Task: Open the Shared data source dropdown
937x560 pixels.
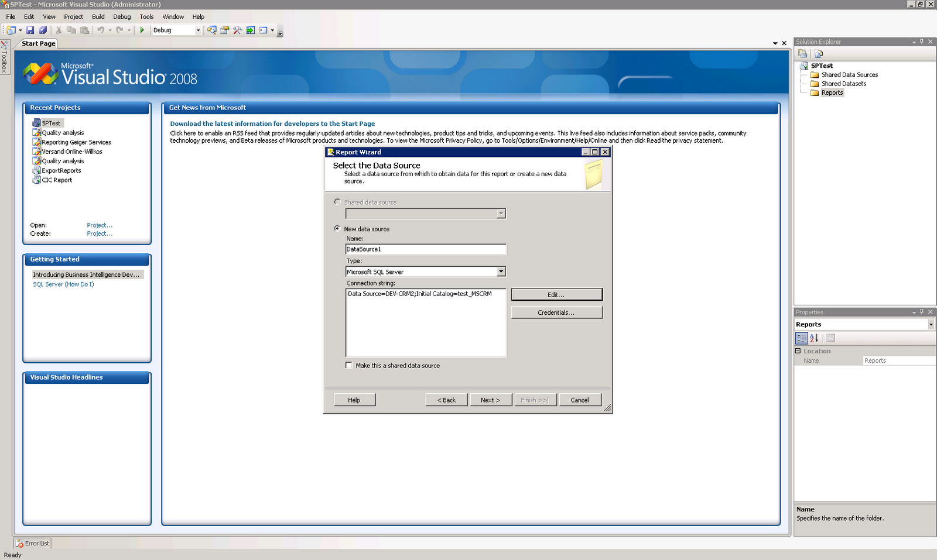Action: [501, 214]
